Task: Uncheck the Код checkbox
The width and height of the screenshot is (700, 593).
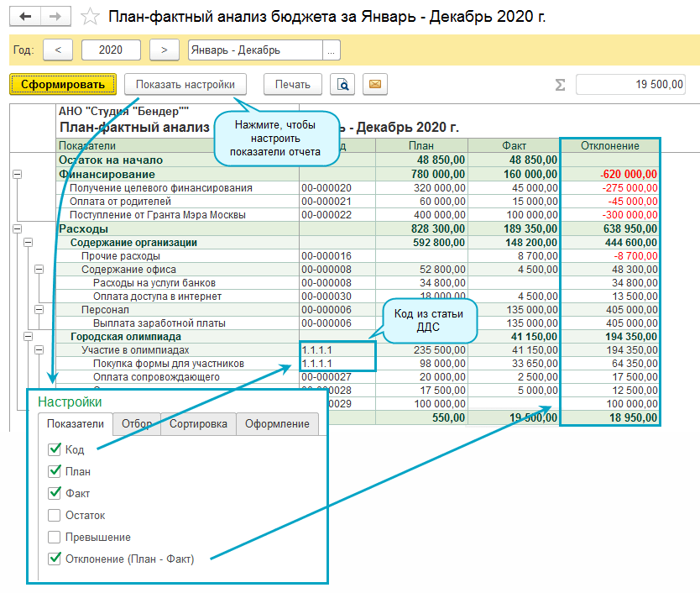Action: coord(55,450)
